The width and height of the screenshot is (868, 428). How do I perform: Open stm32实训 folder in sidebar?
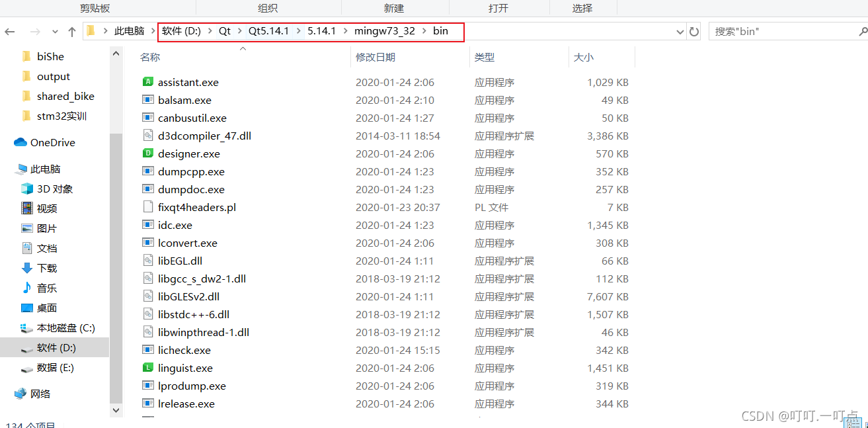pos(61,116)
